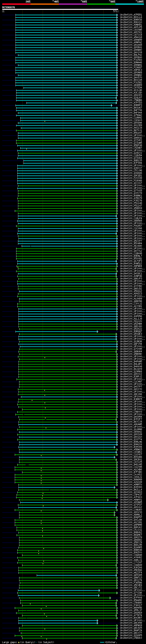Click the UniRef100_Q5SQE3 label

coord(131,334)
